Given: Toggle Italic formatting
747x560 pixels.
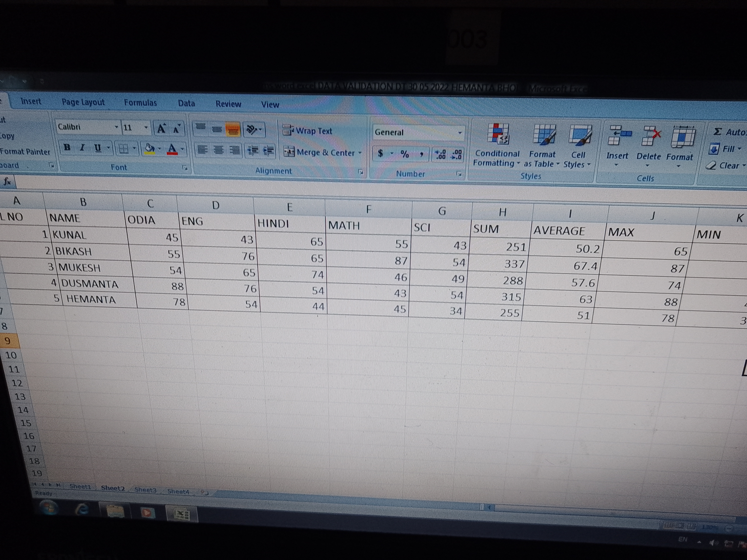Looking at the screenshot, I should tap(82, 148).
